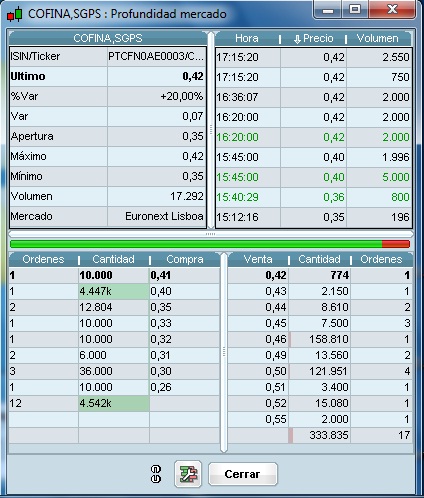Sort trades by Precio column header
This screenshot has width=424, height=498.
pyautogui.click(x=313, y=39)
